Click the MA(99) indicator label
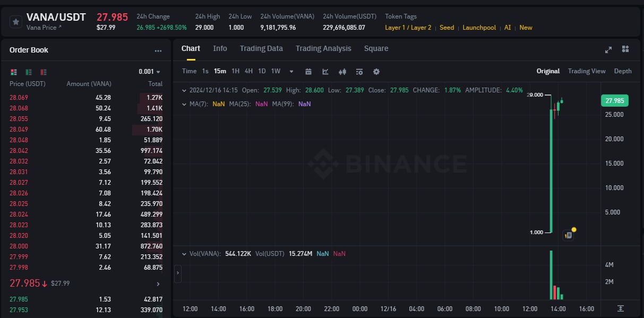The width and height of the screenshot is (644, 318). (x=282, y=104)
